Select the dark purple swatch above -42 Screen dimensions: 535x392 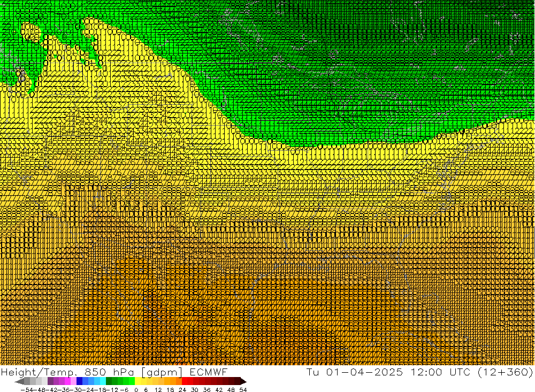click(x=50, y=381)
